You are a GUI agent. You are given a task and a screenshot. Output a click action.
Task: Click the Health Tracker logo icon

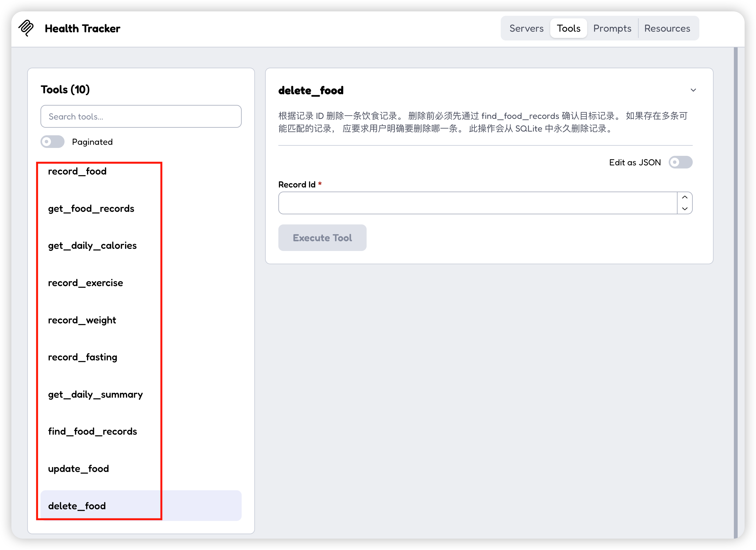[26, 28]
